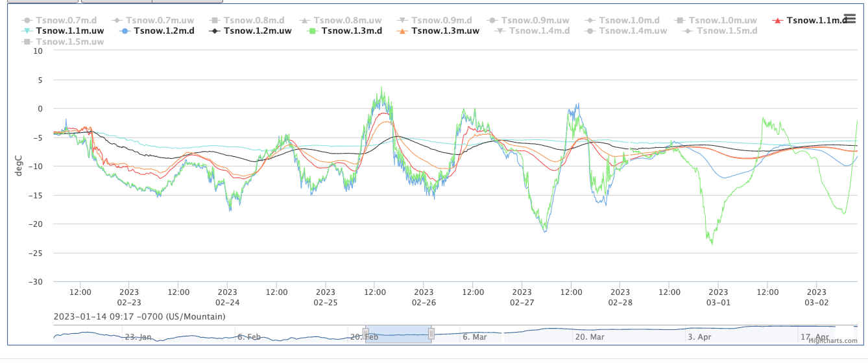The width and height of the screenshot is (868, 363).
Task: Click the navigator's left range handle
Action: click(366, 334)
